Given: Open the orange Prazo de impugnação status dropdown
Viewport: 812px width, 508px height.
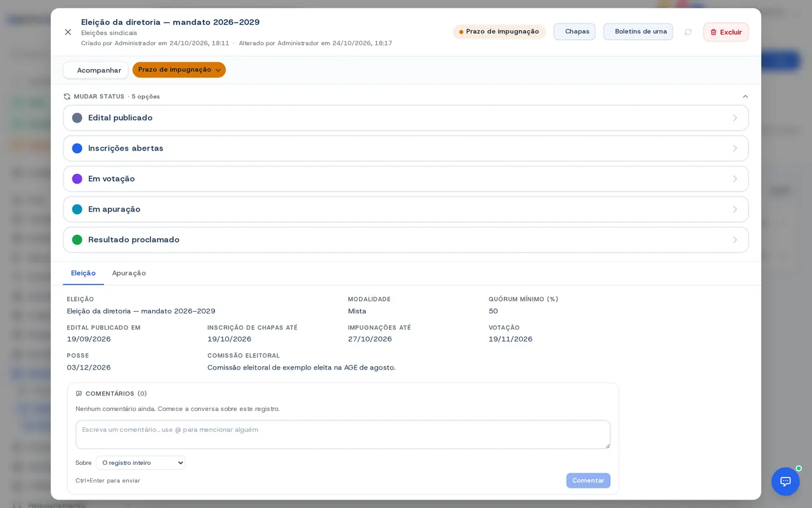Looking at the screenshot, I should pos(179,70).
